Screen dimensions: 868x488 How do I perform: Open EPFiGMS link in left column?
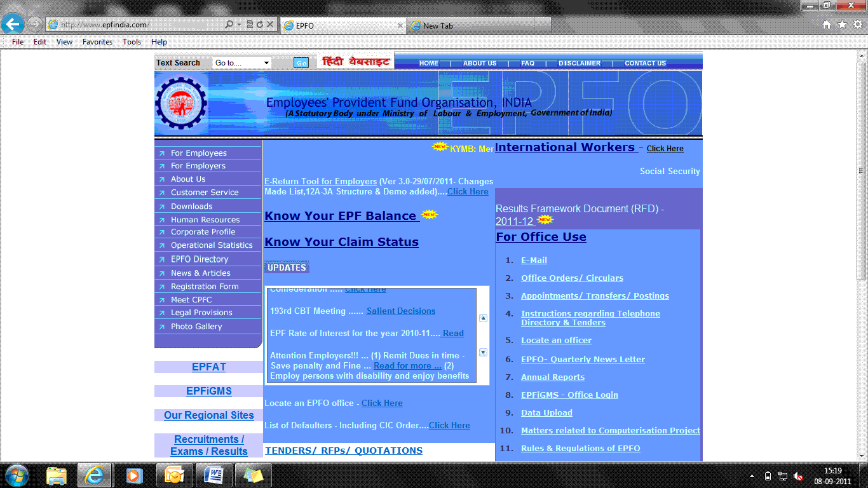click(x=209, y=391)
